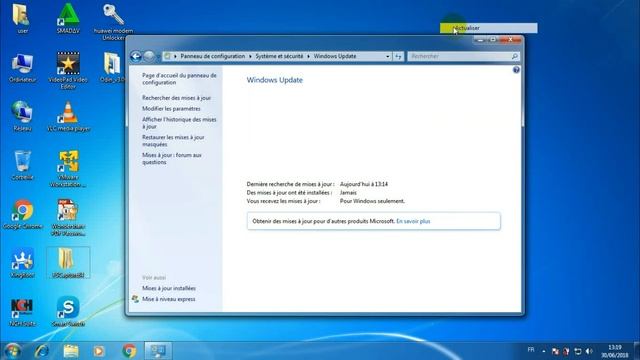Screen dimensions: 640x360
Task: Click the volume speaker tray icon
Action: [x=589, y=351]
